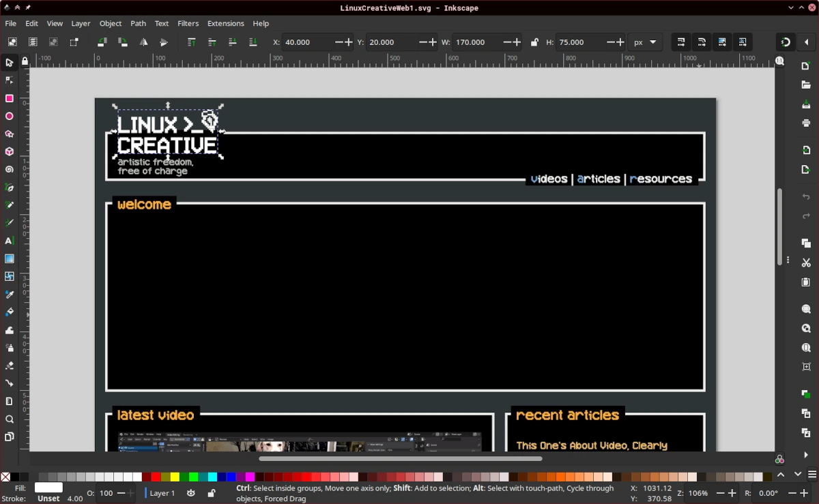Flip selected object horizontally
Screen dimensions: 819x504
point(143,42)
